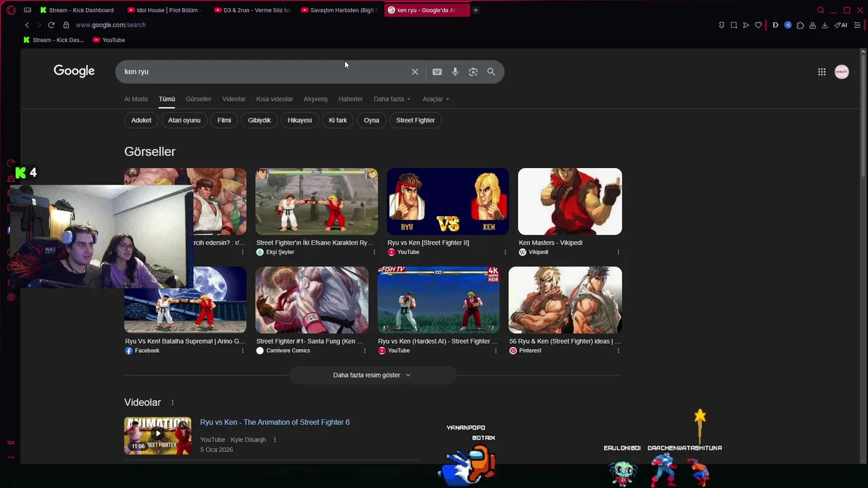Image resolution: width=868 pixels, height=488 pixels.
Task: Open the extensions puzzle-piece icon
Action: (x=800, y=25)
